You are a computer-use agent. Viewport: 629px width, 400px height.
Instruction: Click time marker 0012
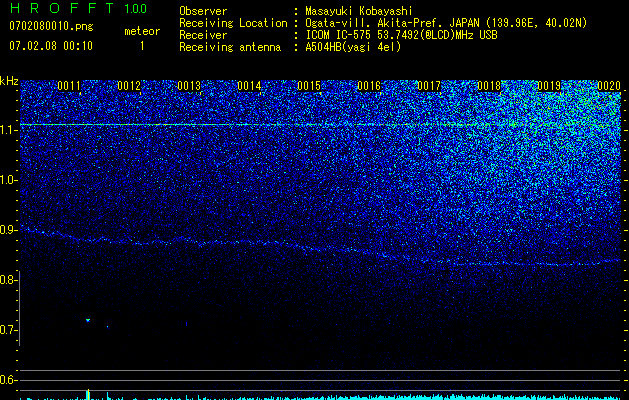tap(129, 86)
